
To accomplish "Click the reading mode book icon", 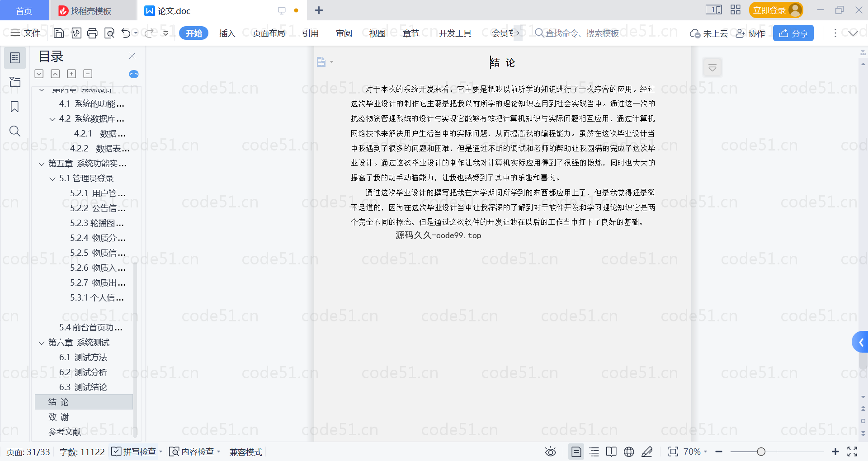I will pos(611,452).
